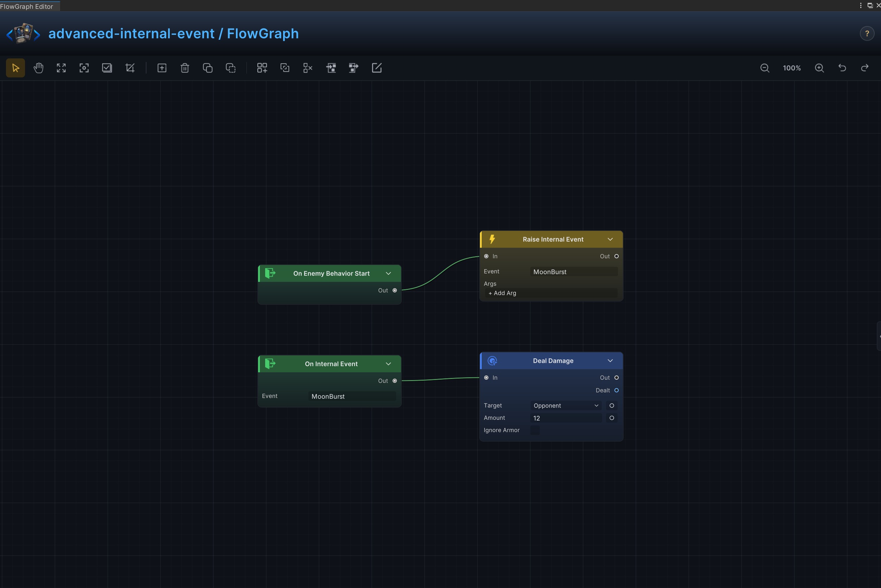This screenshot has width=881, height=588.
Task: Collapse the On Internal Event node
Action: 388,364
